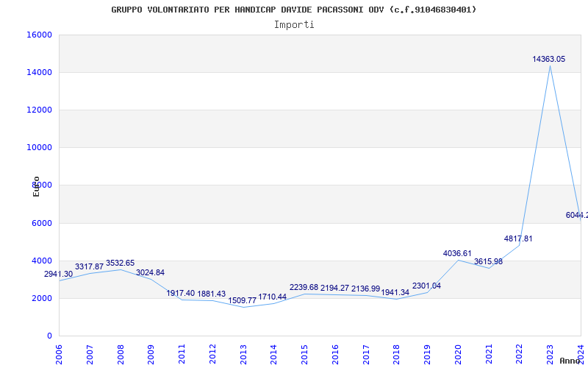
Task: Click the 2006 year label
Action: tap(59, 354)
